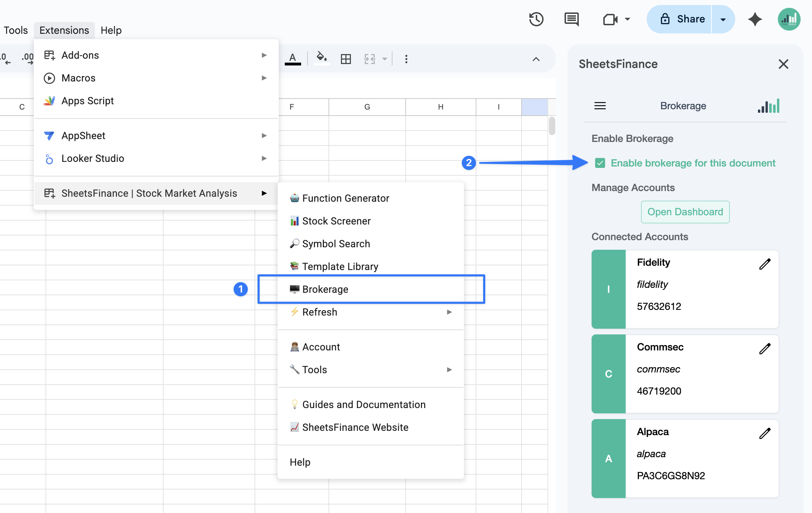
Task: Open the Tools menu in menu bar
Action: [x=16, y=30]
